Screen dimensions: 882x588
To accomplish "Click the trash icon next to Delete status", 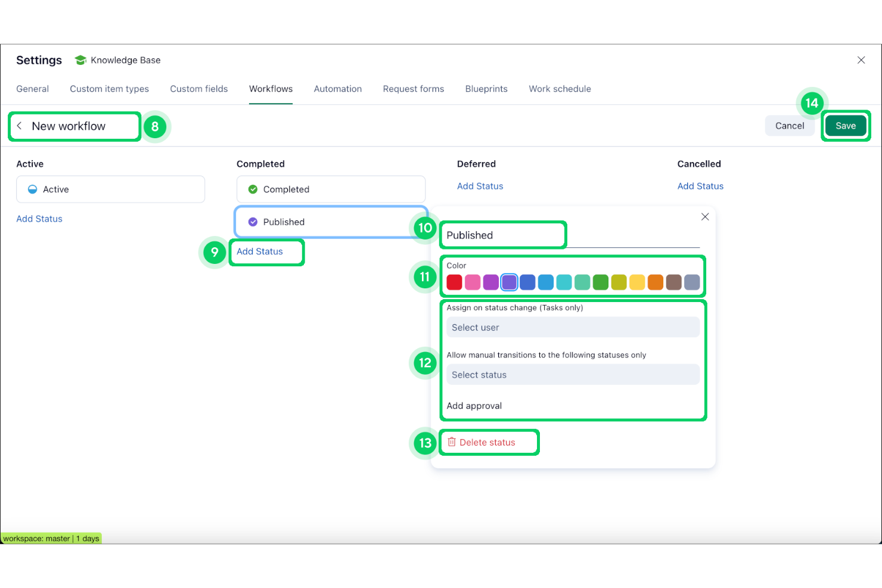I will [x=452, y=442].
